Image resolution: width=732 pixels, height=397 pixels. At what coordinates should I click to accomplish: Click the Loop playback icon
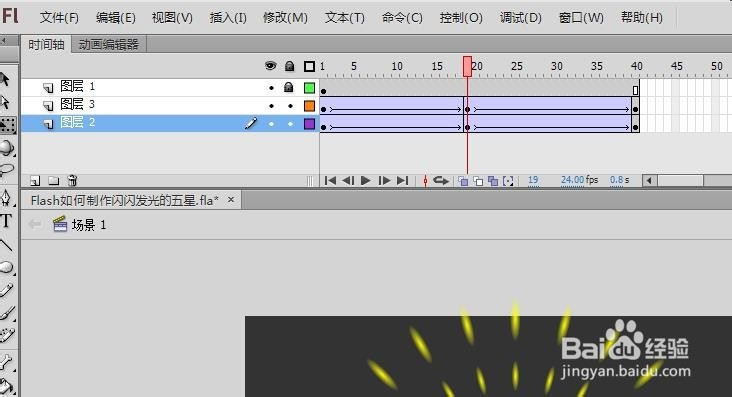[441, 180]
